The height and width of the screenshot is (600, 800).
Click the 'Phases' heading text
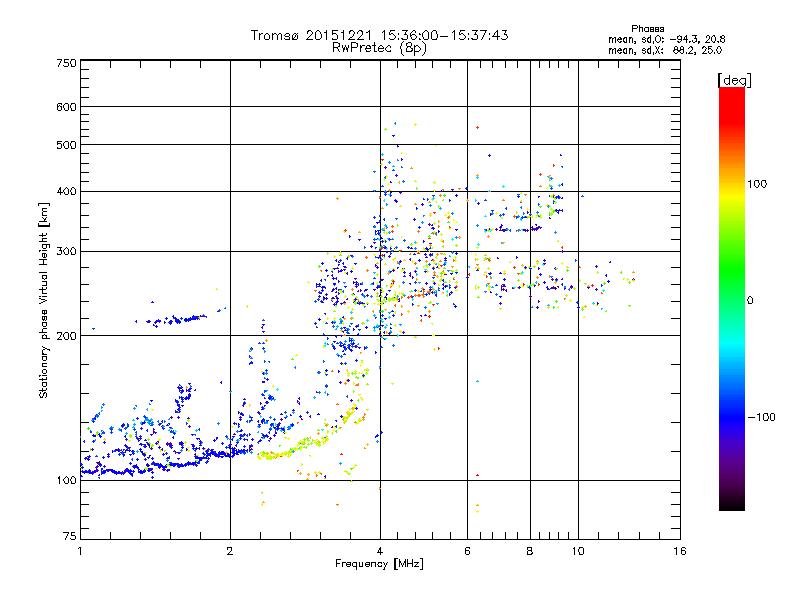tap(647, 29)
